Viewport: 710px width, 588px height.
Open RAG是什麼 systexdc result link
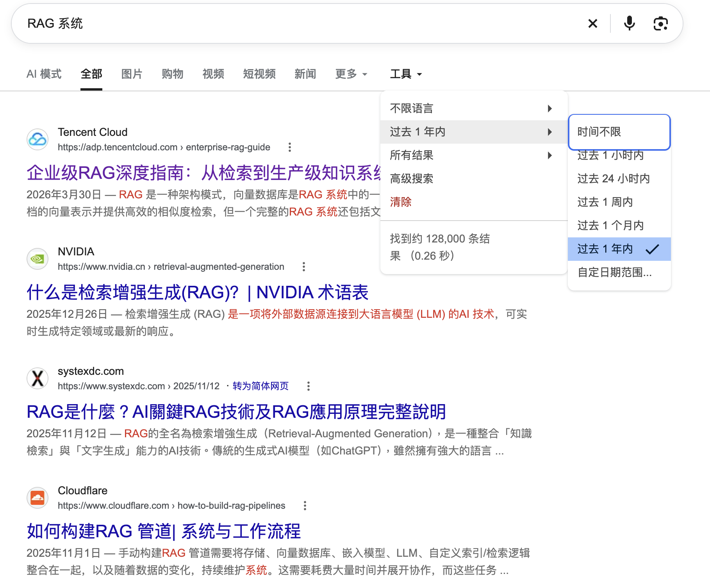[236, 412]
